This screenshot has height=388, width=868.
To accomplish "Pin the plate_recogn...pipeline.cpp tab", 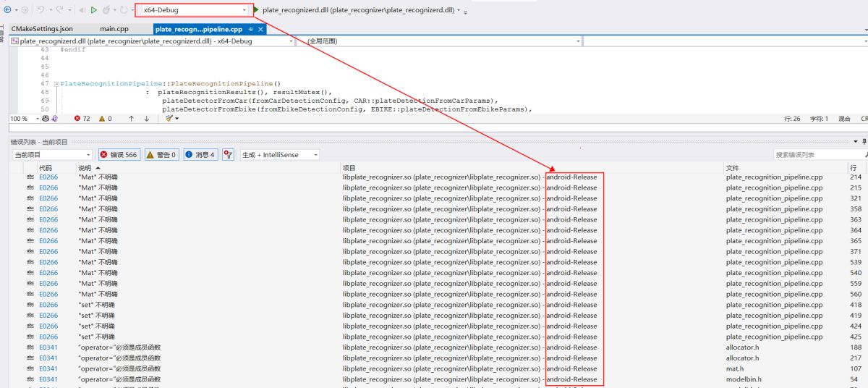I will [251, 29].
